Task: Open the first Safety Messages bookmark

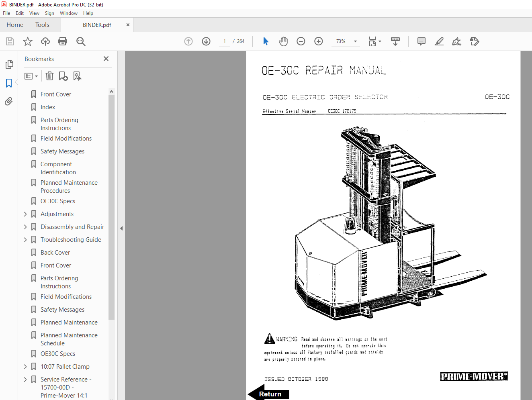Action: click(x=62, y=151)
